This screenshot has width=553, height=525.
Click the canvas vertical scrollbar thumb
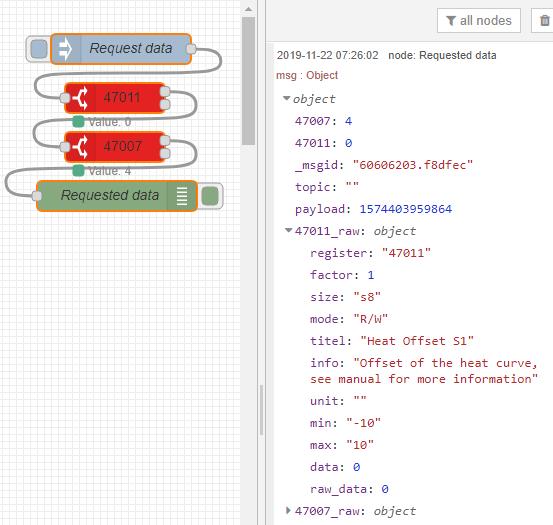click(x=248, y=81)
